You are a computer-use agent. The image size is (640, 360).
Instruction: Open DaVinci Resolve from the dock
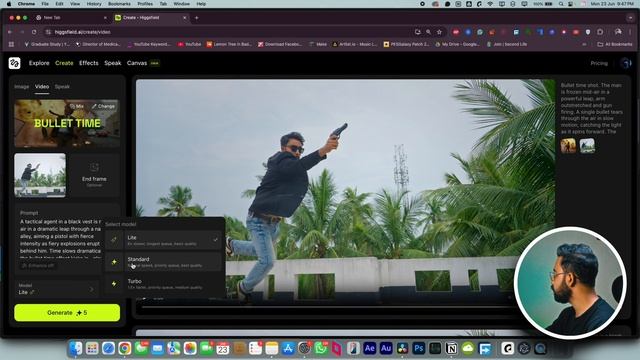pyautogui.click(x=402, y=348)
